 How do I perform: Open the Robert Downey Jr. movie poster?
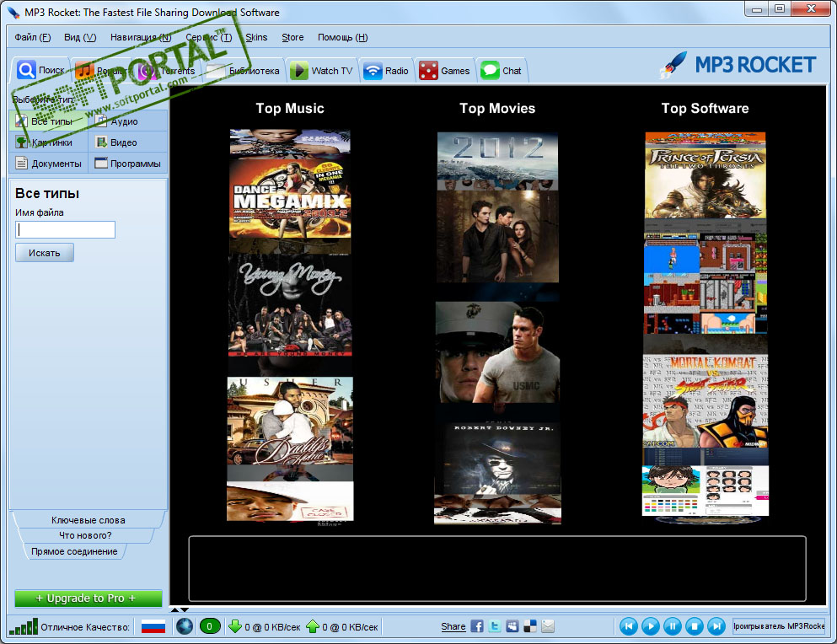point(497,459)
